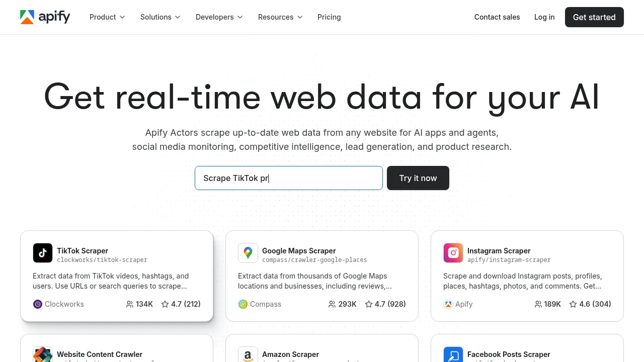
Task: Click the Apify logo icon
Action: [x=27, y=17]
